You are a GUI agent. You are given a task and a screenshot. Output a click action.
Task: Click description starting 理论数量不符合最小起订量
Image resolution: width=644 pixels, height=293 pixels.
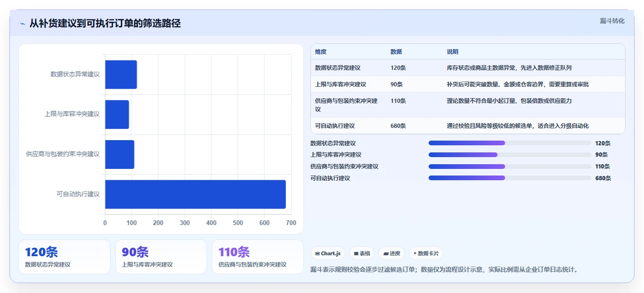coord(509,101)
